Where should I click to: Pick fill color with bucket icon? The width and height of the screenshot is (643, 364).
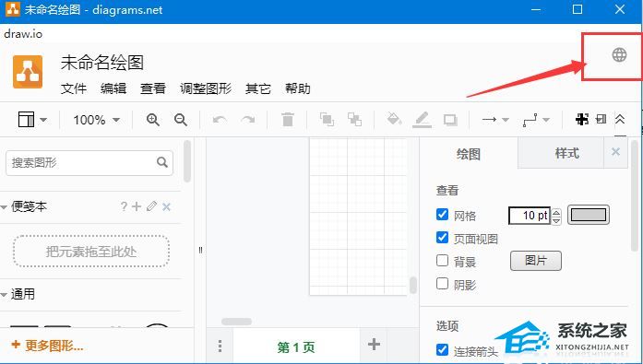(x=394, y=120)
